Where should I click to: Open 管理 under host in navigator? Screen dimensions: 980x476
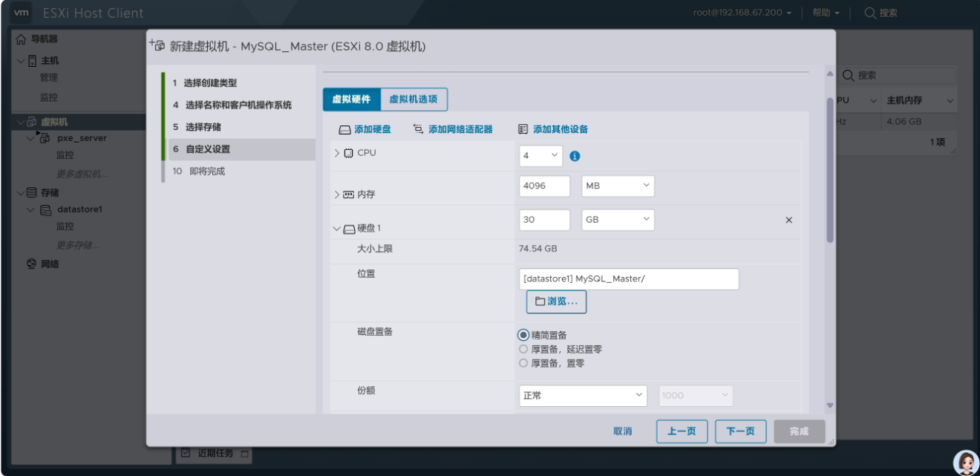point(48,78)
